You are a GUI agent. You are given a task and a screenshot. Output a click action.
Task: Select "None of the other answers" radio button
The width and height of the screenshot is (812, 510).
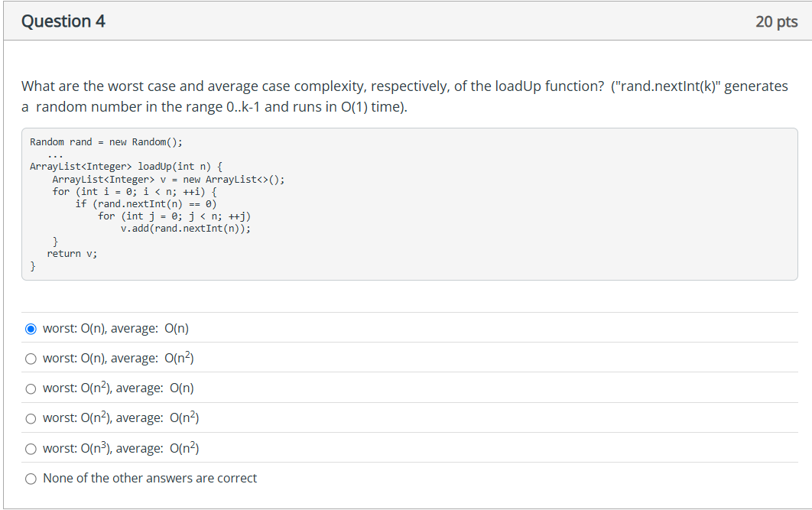(31, 479)
